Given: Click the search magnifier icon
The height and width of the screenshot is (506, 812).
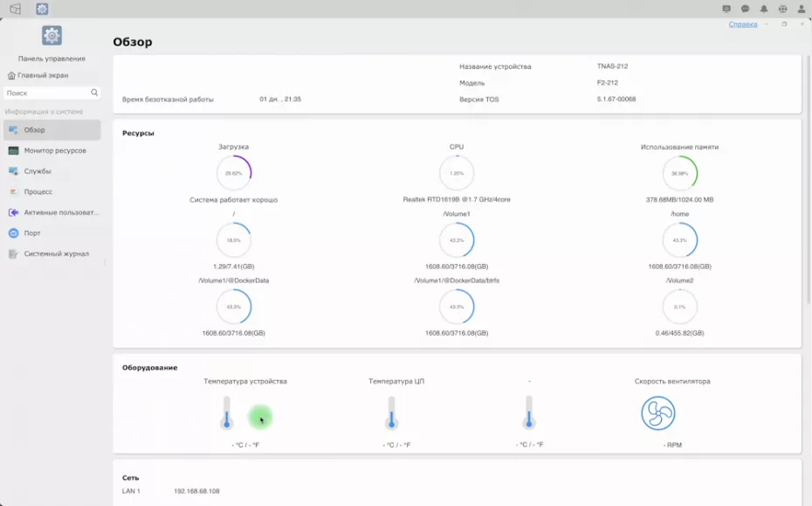Looking at the screenshot, I should tap(94, 93).
